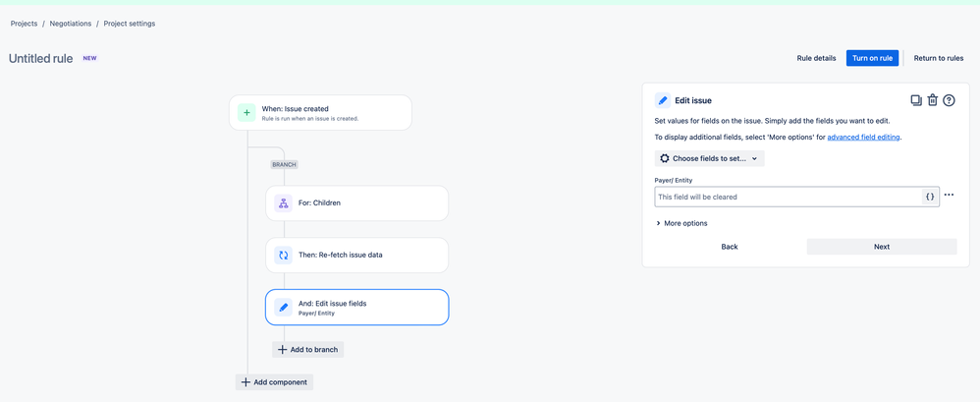Click the green plus trigger icon

click(x=246, y=112)
